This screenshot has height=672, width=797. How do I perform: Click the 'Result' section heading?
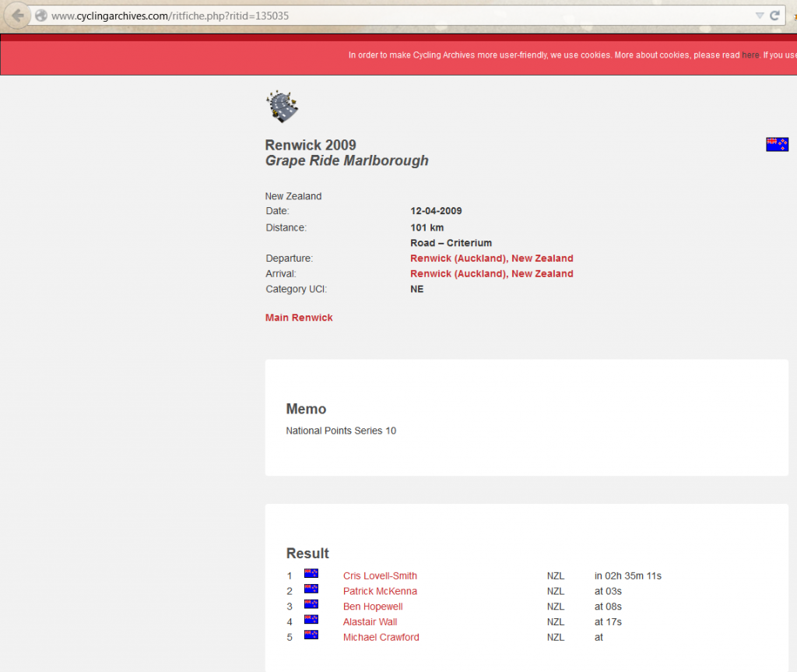(307, 554)
